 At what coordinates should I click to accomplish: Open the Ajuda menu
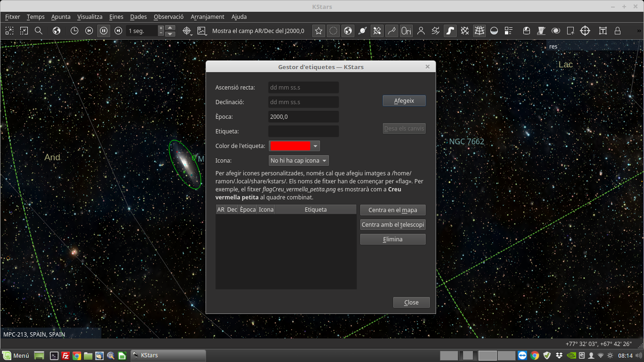tap(239, 16)
